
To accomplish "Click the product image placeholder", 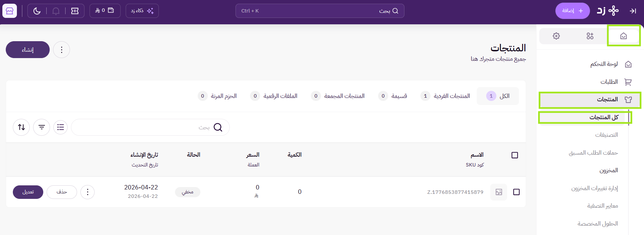I will [x=499, y=192].
